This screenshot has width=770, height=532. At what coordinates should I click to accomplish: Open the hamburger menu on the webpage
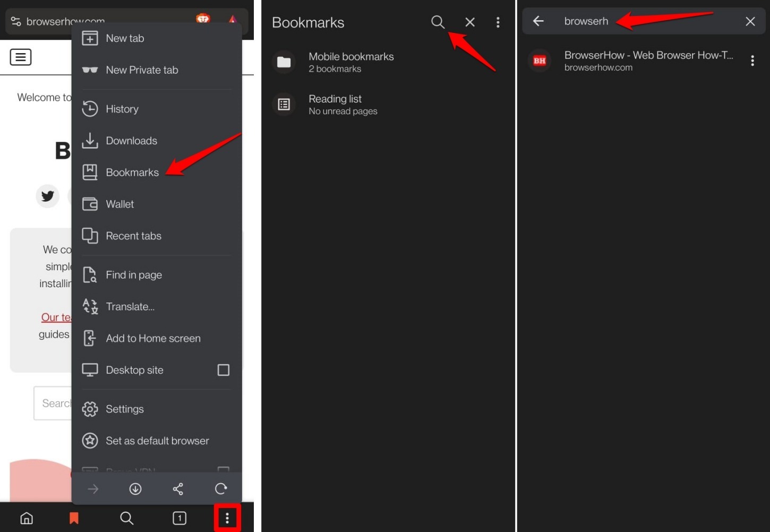(x=21, y=57)
